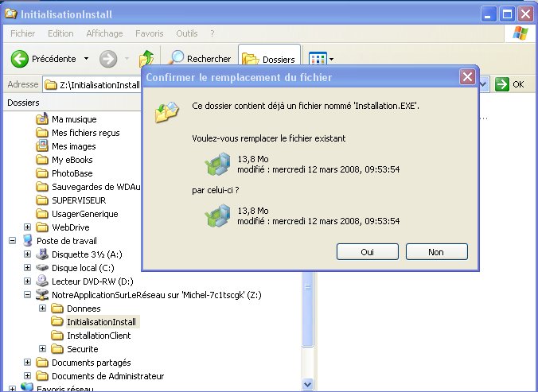538x392 pixels.
Task: Expand the Disquette 3½ (A:) node
Action: pyautogui.click(x=27, y=254)
